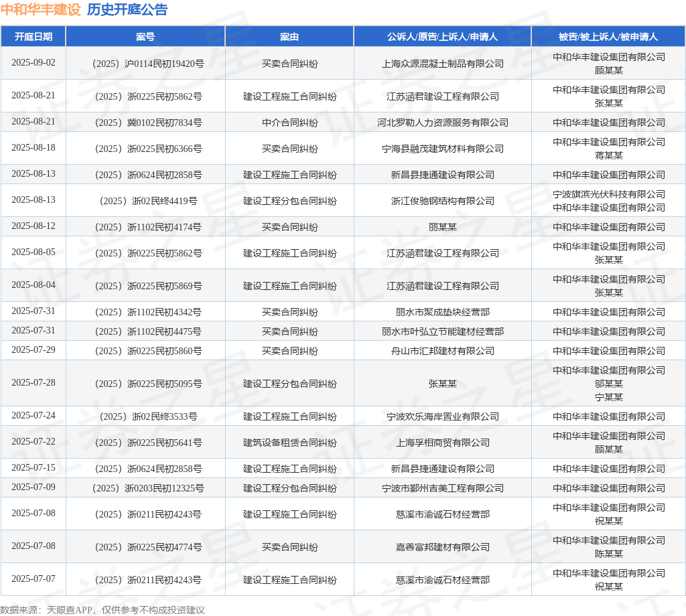686x616 pixels.
Task: Click date cell 2025-08-18
Action: [33, 148]
